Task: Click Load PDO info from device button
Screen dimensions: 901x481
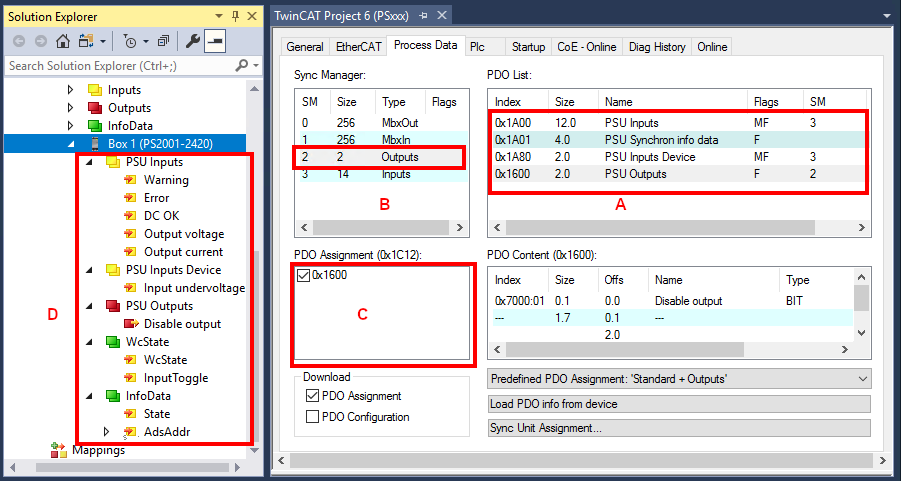Action: (x=679, y=404)
